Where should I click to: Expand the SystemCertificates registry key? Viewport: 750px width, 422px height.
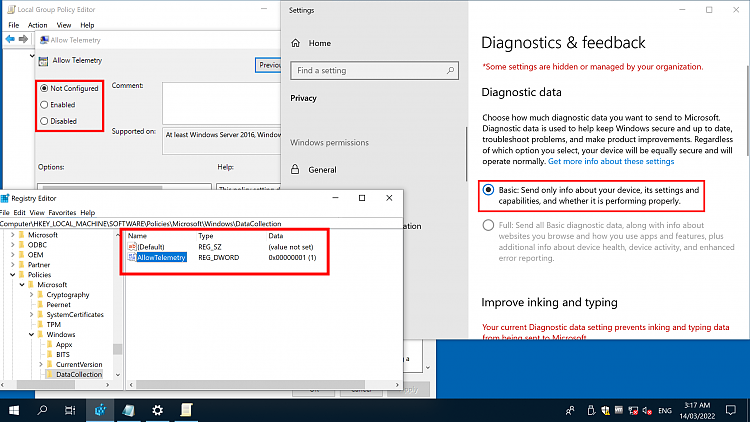coord(32,314)
